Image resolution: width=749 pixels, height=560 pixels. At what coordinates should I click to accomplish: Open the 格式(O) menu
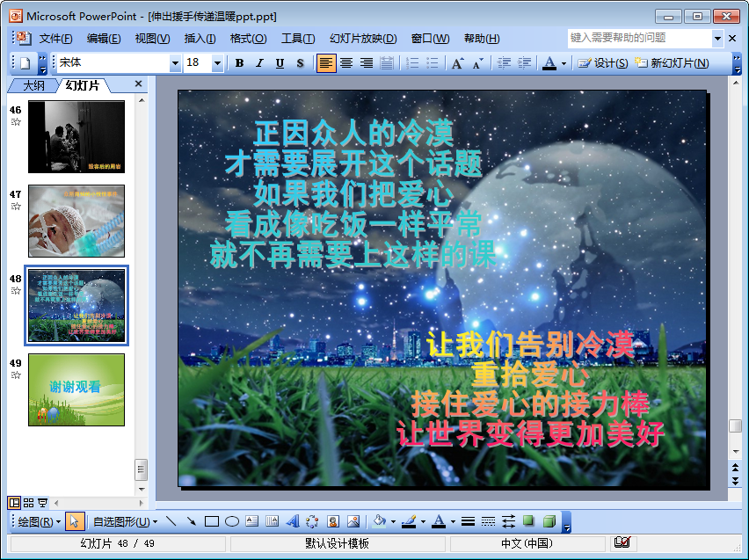click(248, 39)
